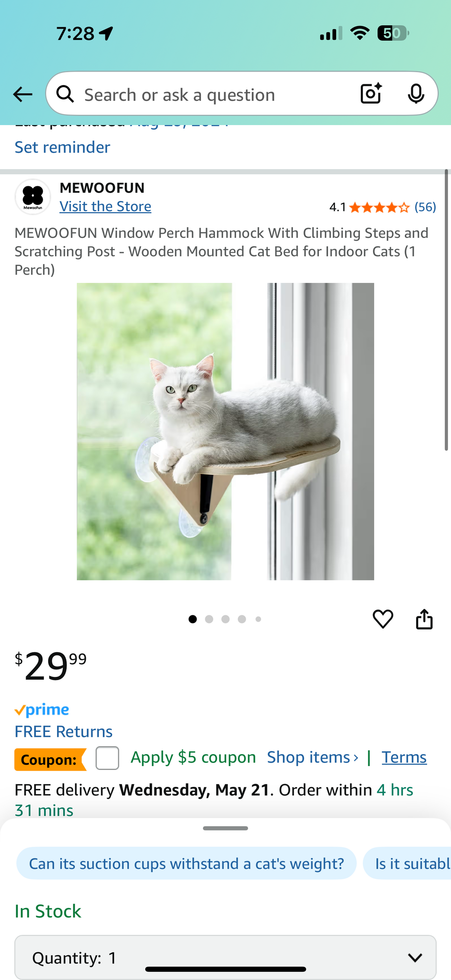This screenshot has height=980, width=451.
Task: Tap the microphone voice search icon
Action: point(416,94)
